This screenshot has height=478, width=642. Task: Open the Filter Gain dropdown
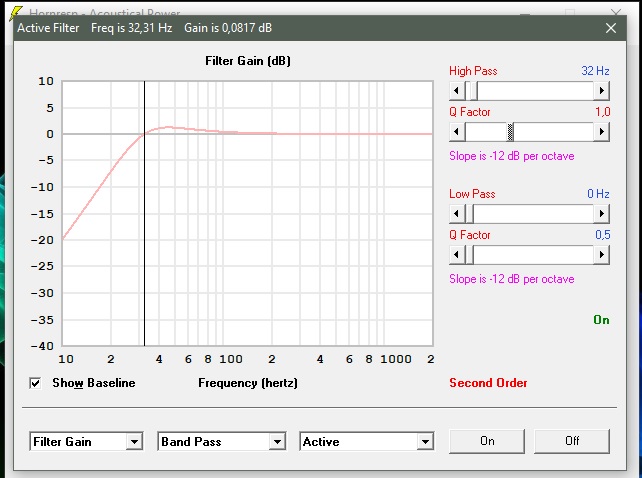[x=134, y=442]
